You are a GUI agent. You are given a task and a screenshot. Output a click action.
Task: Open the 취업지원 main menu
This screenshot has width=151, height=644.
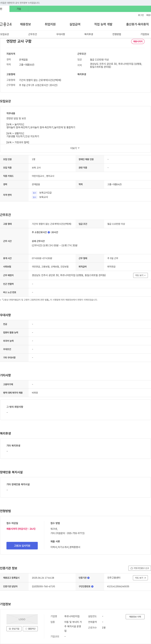pyautogui.click(x=50, y=24)
